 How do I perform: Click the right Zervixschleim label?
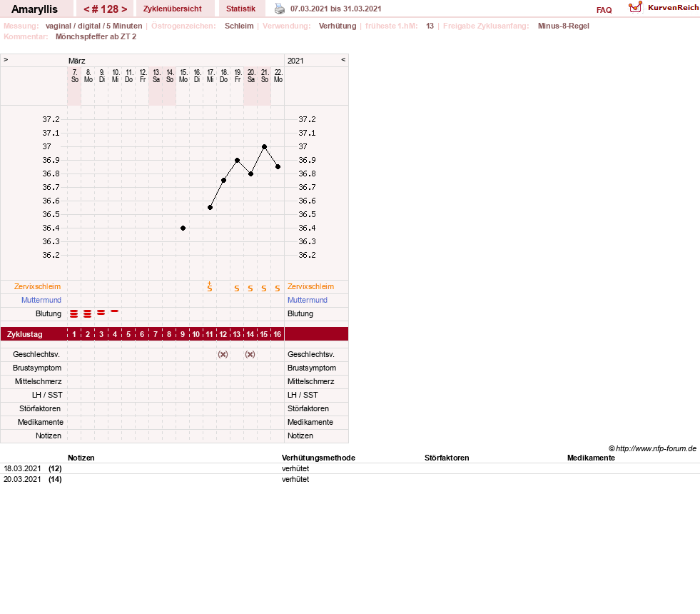tap(310, 287)
